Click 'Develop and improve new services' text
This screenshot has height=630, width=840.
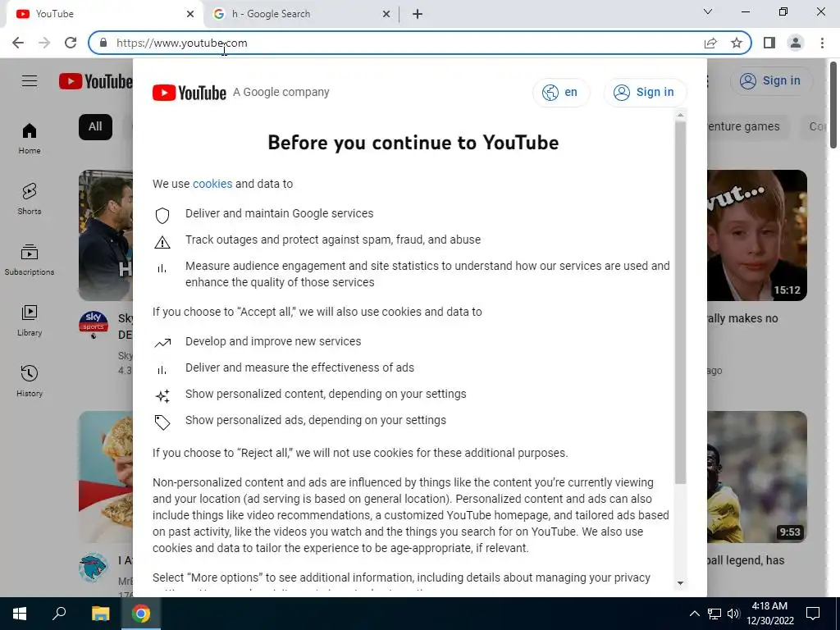pyautogui.click(x=273, y=341)
